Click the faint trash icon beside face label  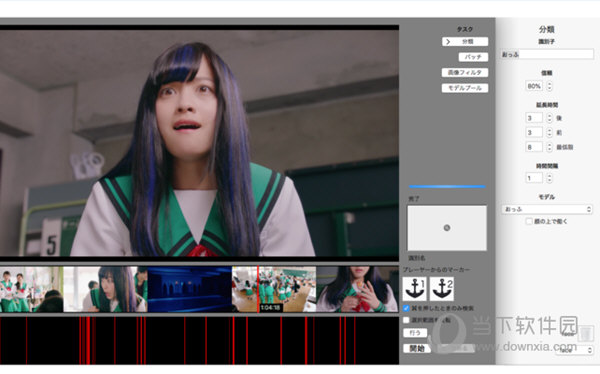click(585, 333)
